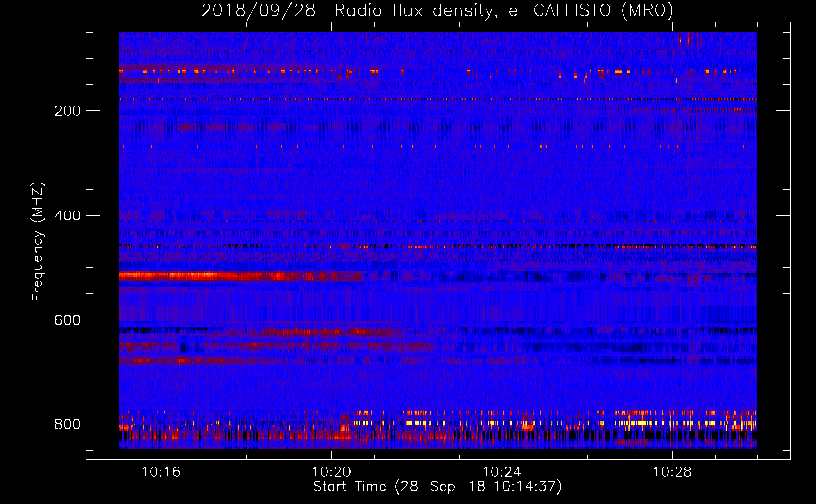This screenshot has width=816, height=504.
Task: Click the 200 MHz frequency tick label
Action: tap(68, 111)
